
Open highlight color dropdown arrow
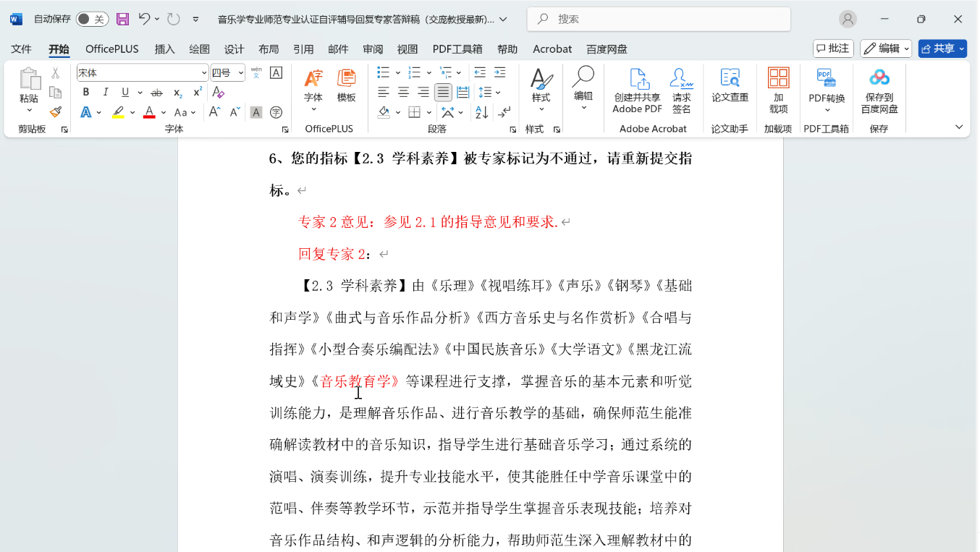point(132,112)
